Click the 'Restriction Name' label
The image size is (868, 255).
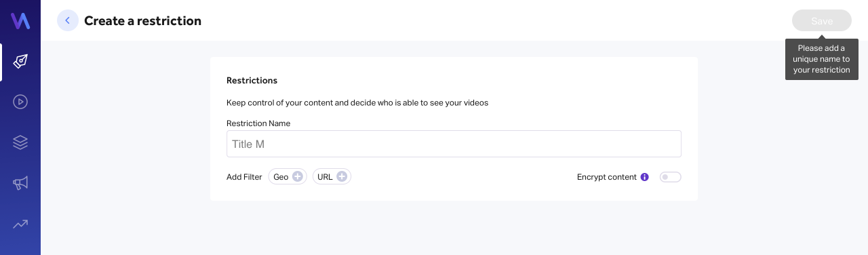(258, 123)
